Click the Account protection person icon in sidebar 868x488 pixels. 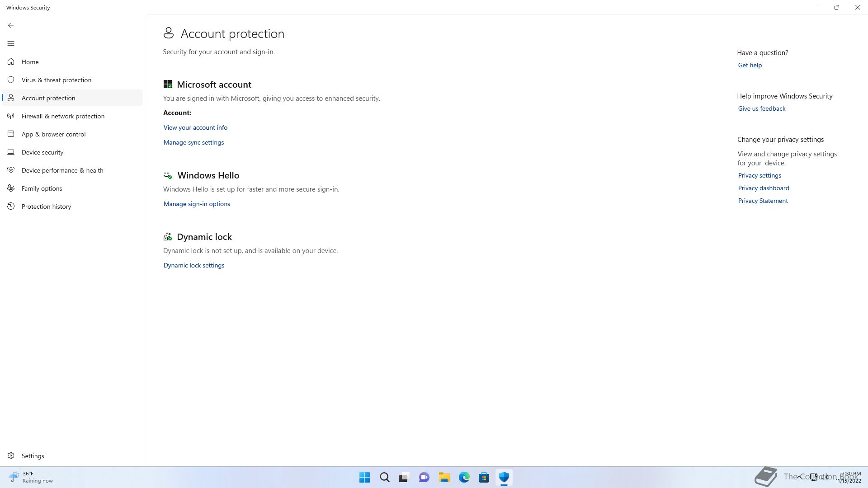11,98
